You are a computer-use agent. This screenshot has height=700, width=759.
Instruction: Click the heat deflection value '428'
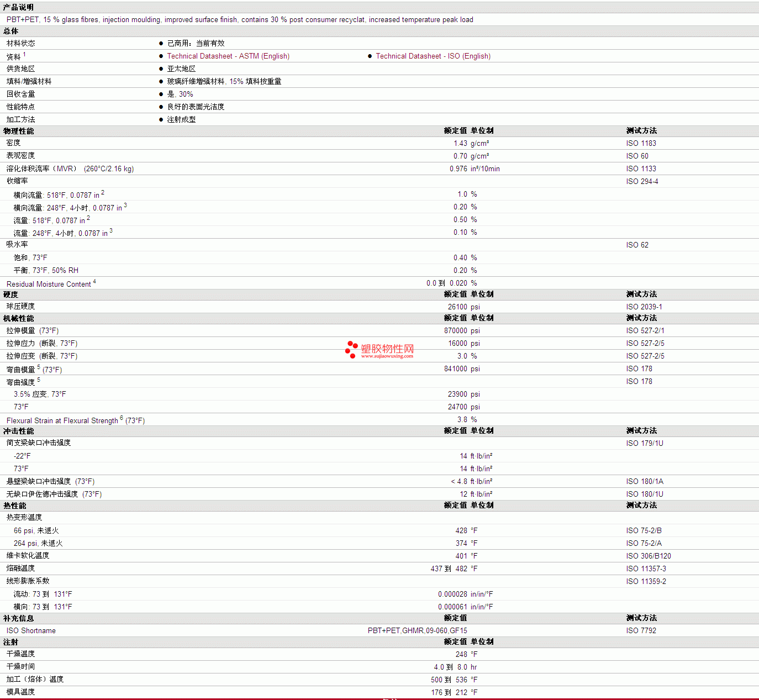461,530
